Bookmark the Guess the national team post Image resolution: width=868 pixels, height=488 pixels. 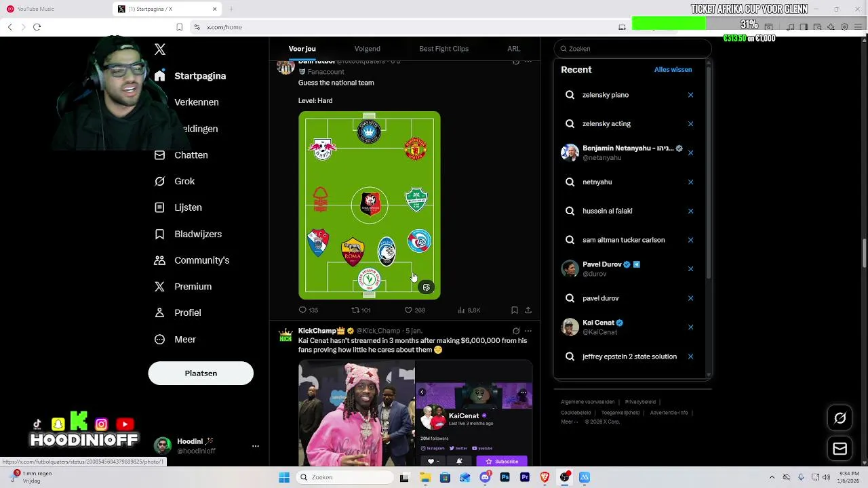click(515, 310)
